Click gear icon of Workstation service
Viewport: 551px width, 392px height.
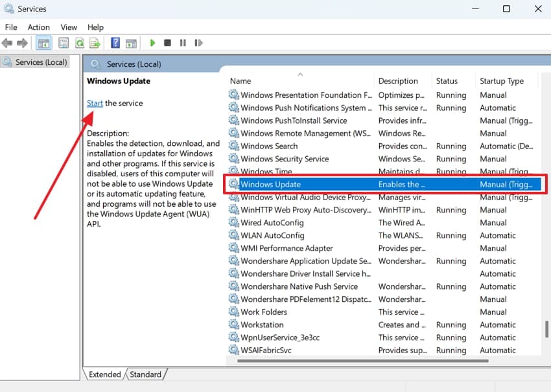[233, 324]
